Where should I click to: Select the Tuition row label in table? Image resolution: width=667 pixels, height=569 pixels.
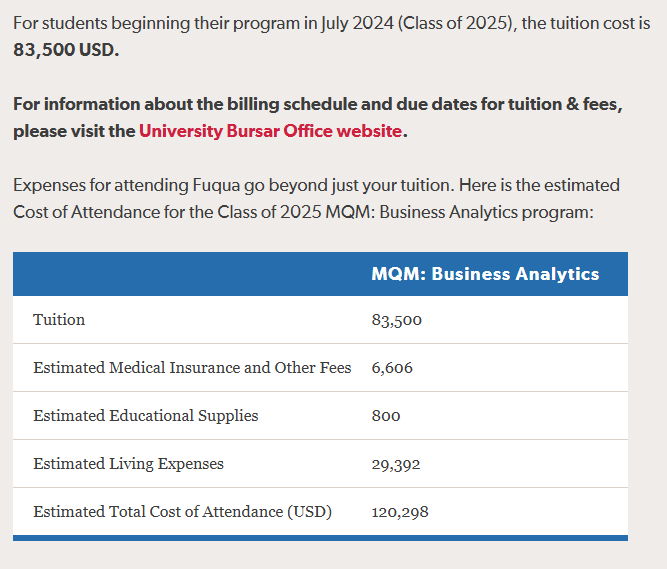[59, 320]
